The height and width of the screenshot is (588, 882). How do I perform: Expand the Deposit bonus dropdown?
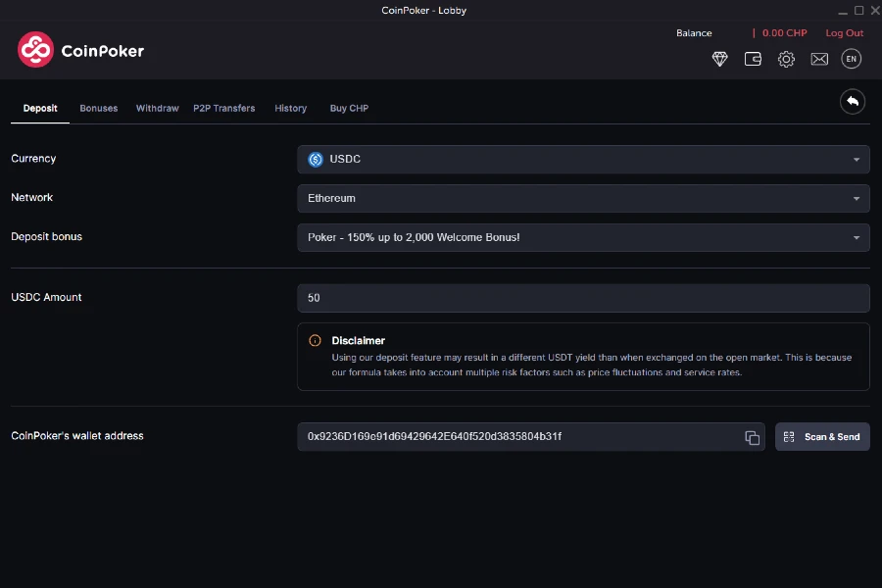tap(583, 237)
